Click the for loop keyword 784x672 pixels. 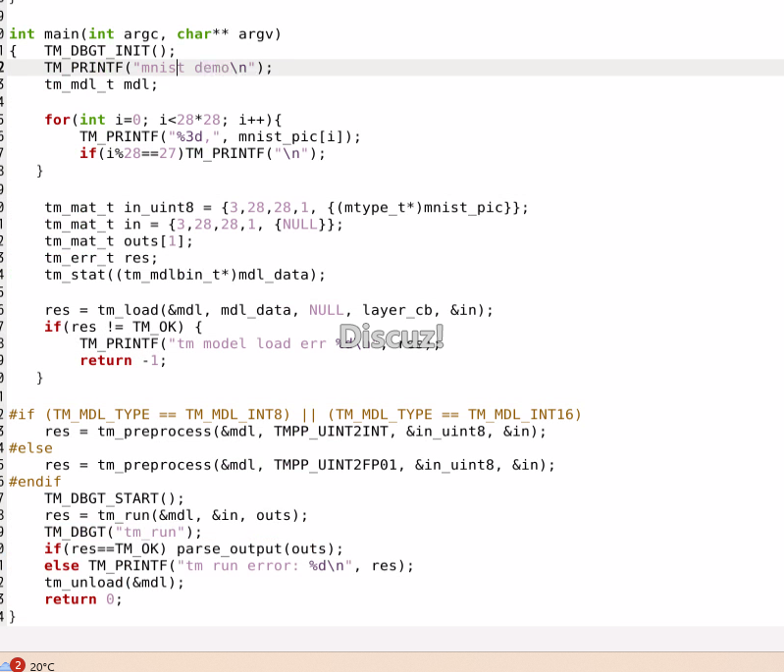coord(57,120)
